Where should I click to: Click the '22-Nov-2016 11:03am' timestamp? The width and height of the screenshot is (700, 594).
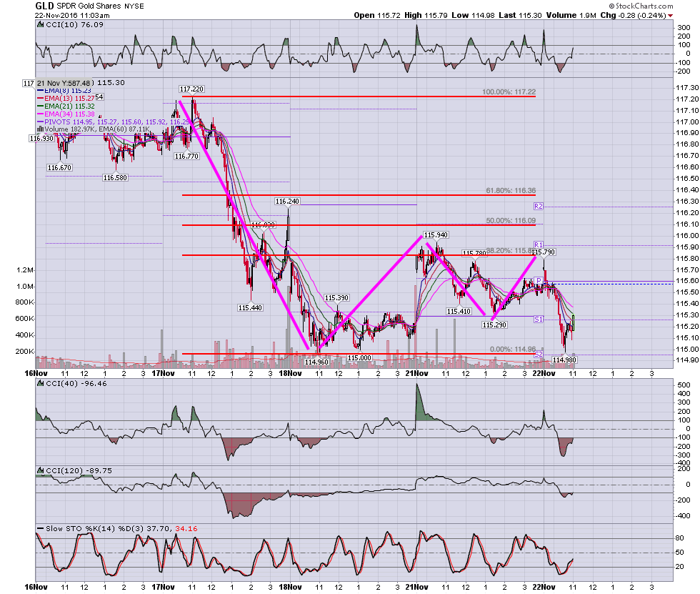[72, 15]
